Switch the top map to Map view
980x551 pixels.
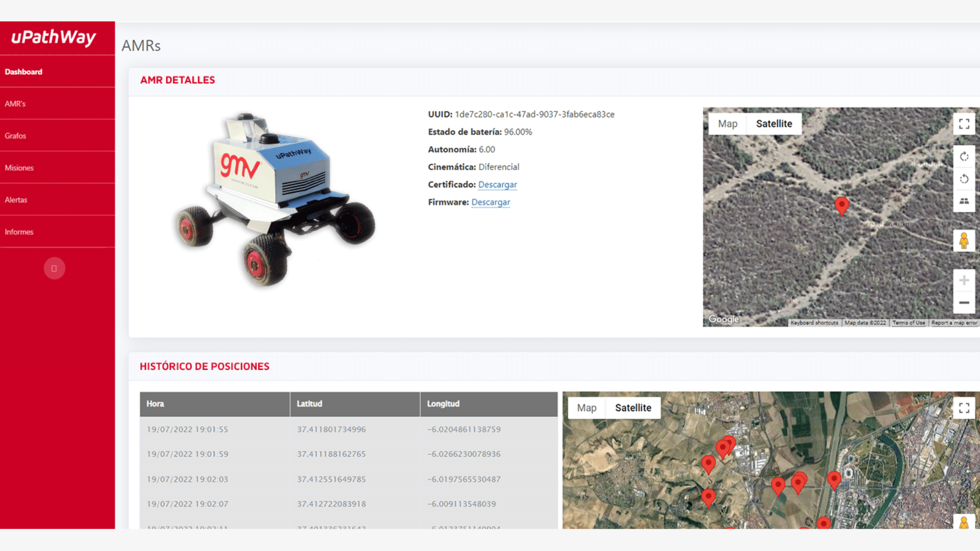point(727,123)
